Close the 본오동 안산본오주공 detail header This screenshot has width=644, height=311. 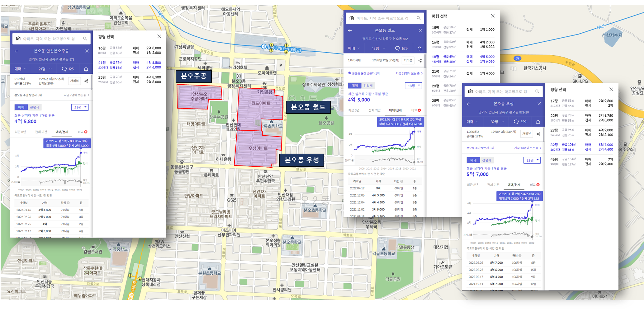[87, 51]
